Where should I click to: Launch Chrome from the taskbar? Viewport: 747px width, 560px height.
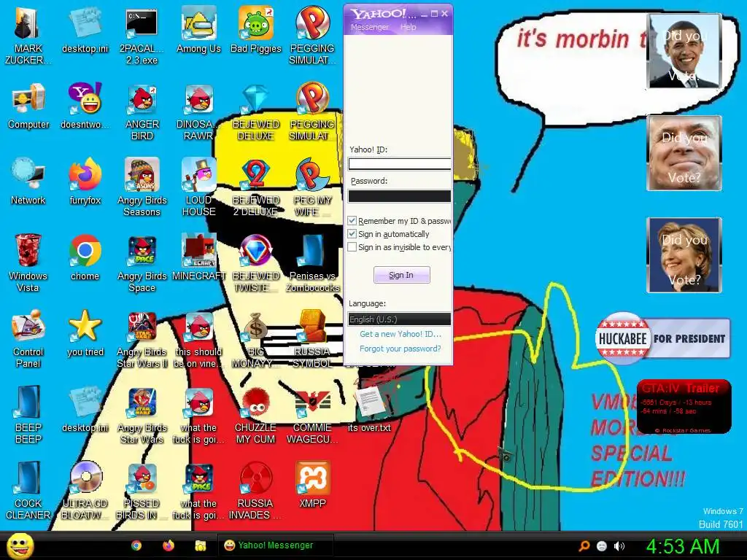pos(136,545)
